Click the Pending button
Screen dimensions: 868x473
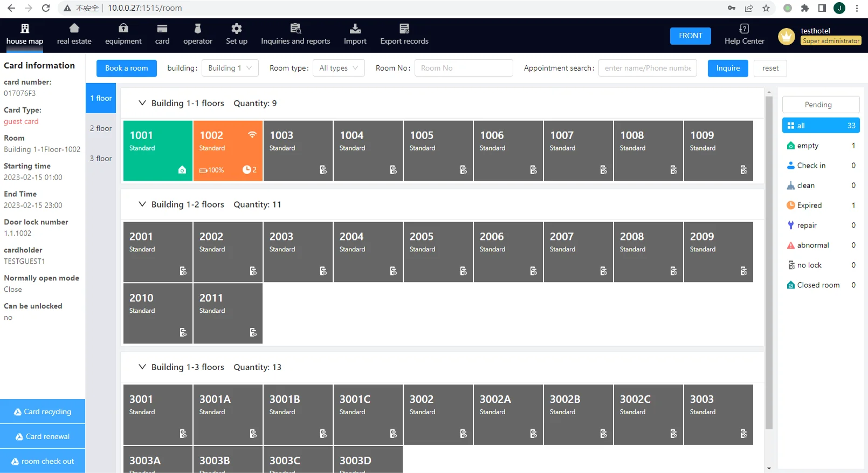point(821,105)
